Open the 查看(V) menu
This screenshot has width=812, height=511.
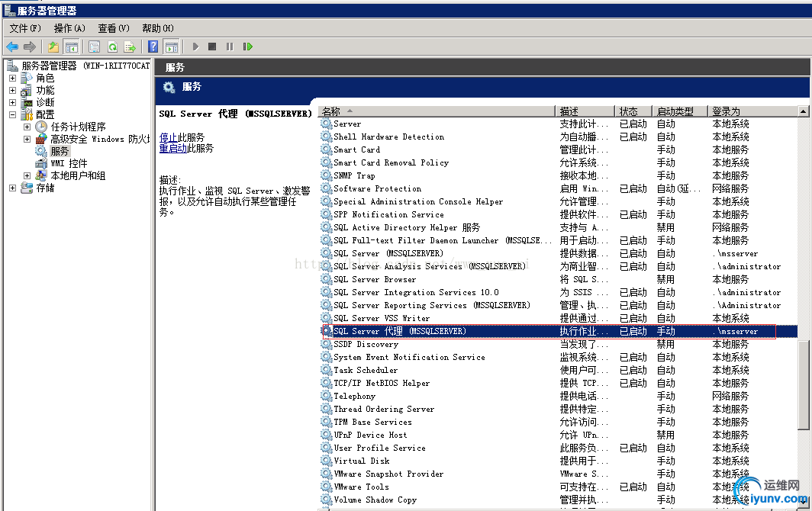114,28
